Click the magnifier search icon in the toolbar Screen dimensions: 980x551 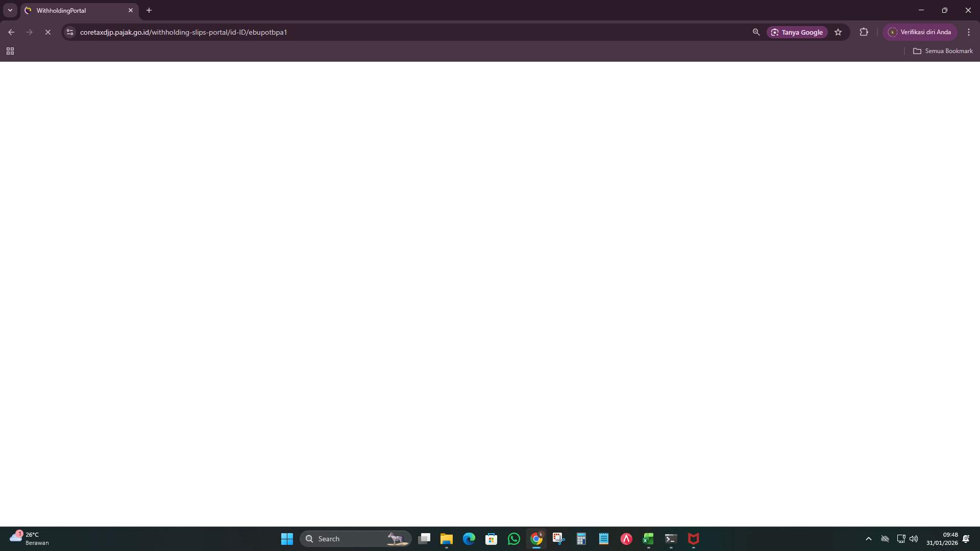[756, 32]
